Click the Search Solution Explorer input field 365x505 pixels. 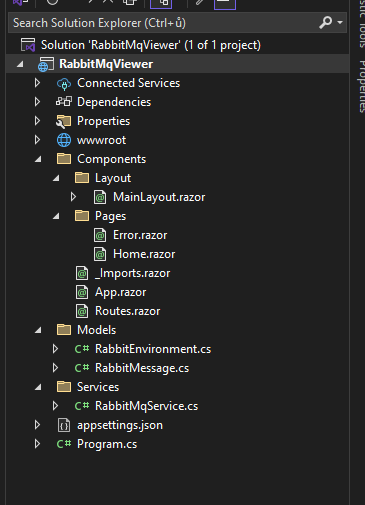(x=177, y=23)
